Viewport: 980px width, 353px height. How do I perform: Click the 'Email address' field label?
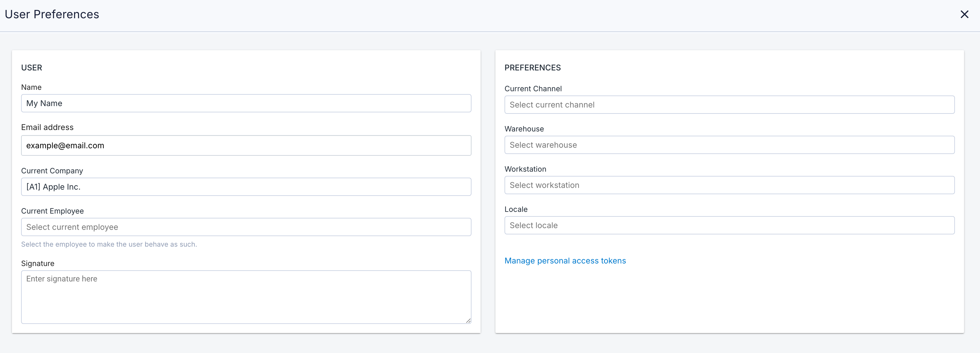(x=47, y=127)
